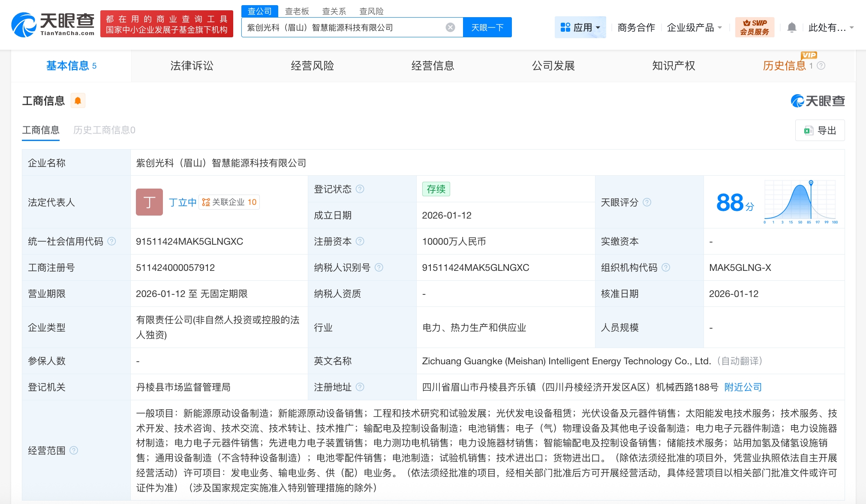Click the red 丁 avatar thumbnail

(x=149, y=202)
